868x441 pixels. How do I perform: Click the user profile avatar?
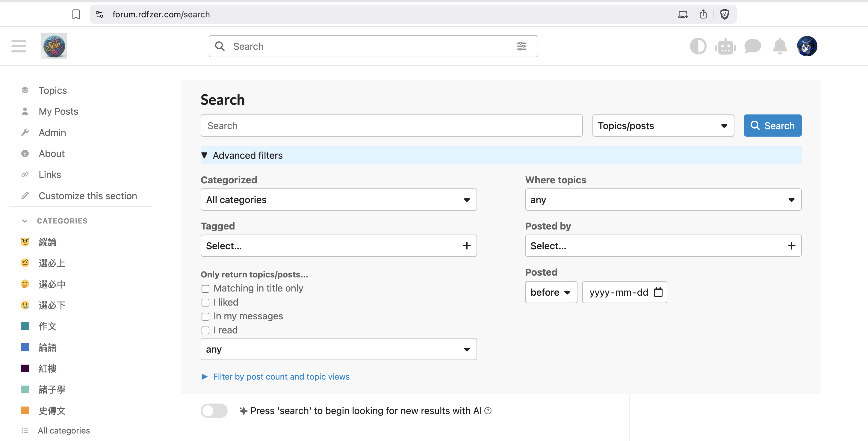[x=807, y=46]
